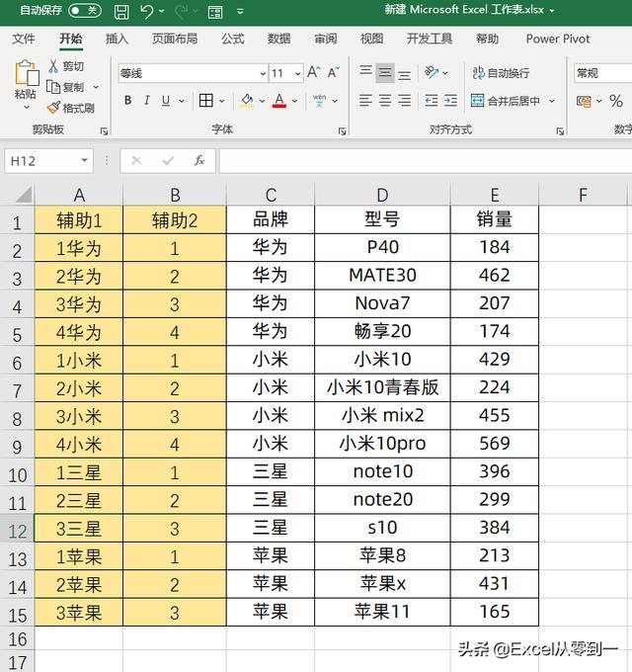The image size is (632, 672).
Task: Select row 12 header
Action: [x=17, y=529]
